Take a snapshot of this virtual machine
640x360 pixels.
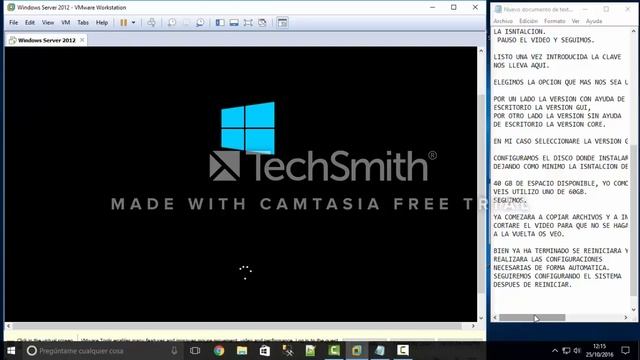pyautogui.click(x=172, y=23)
